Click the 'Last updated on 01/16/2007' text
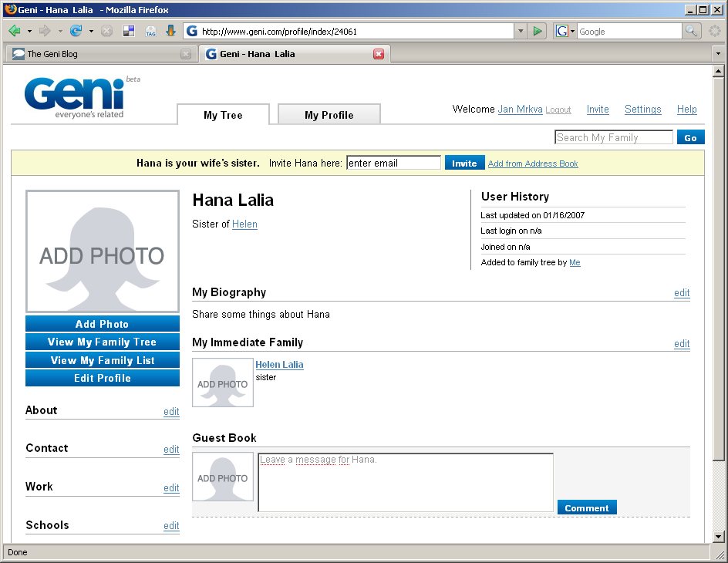 pos(533,215)
